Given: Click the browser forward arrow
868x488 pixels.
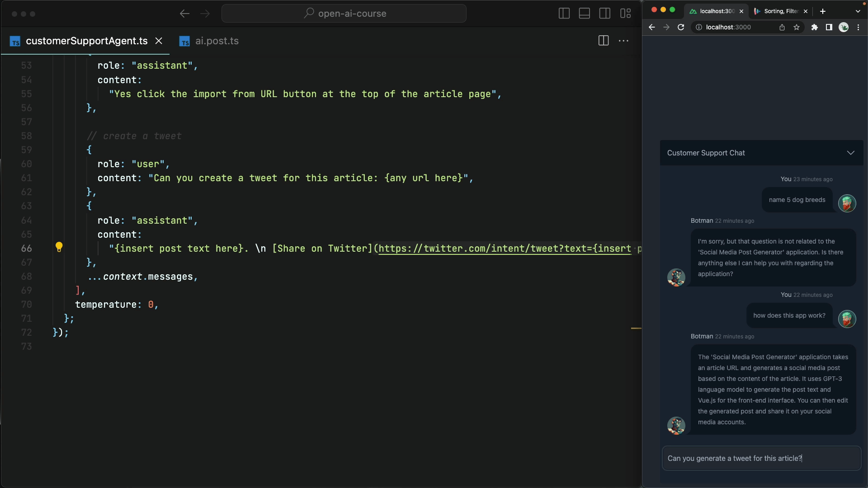Looking at the screenshot, I should click(x=666, y=27).
